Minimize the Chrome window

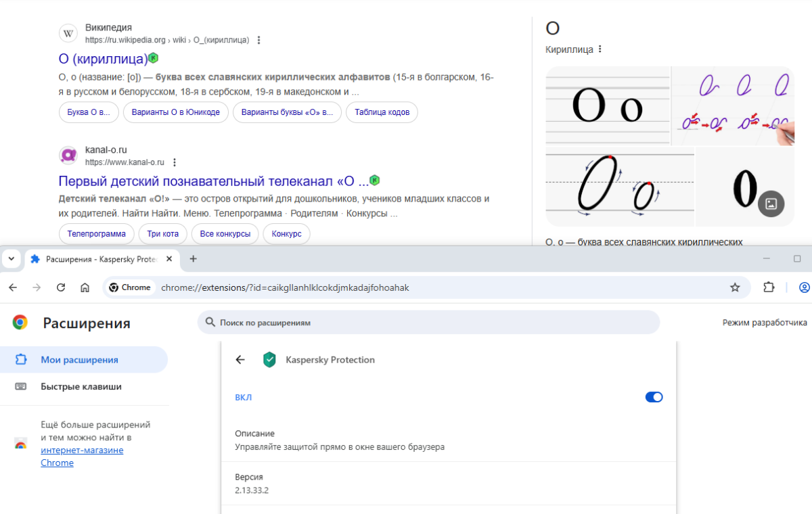pyautogui.click(x=766, y=259)
